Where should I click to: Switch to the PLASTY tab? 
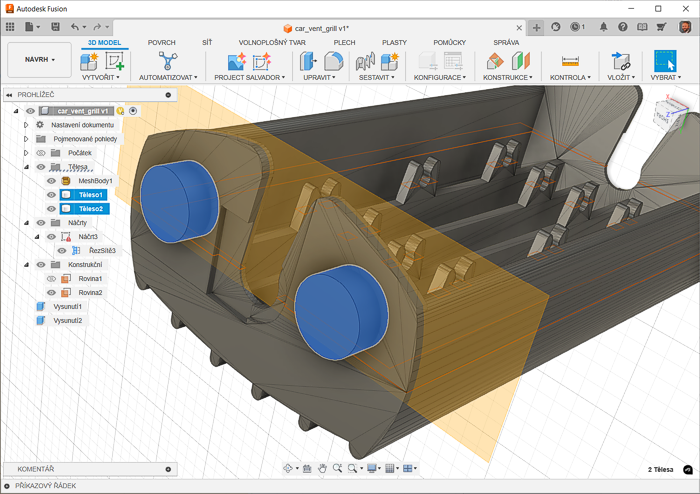point(395,42)
